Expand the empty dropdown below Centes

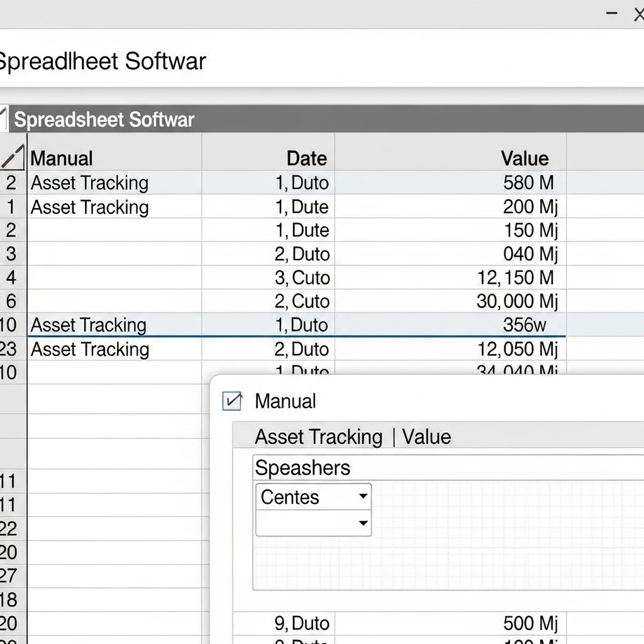(x=313, y=523)
